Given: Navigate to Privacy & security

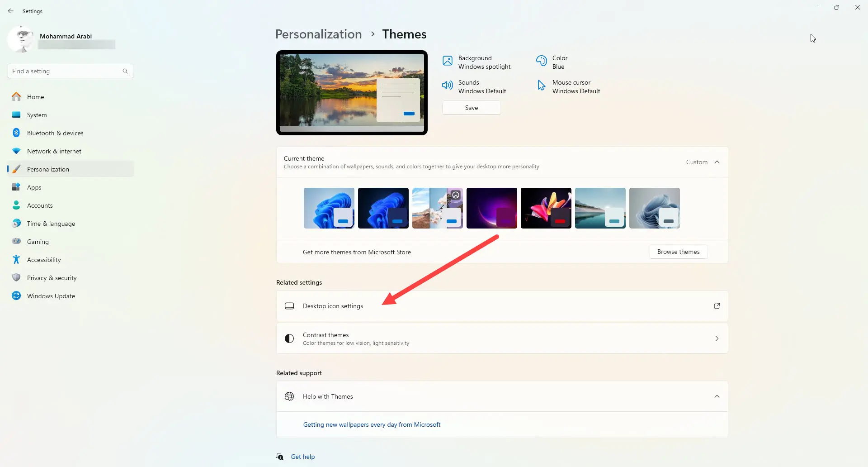Looking at the screenshot, I should click(71, 278).
